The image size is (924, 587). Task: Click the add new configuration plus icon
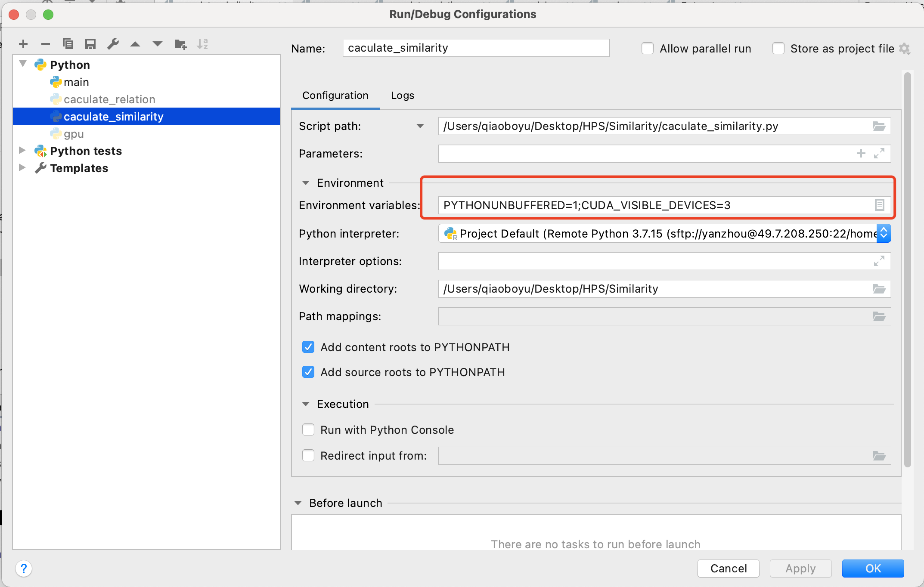pyautogui.click(x=23, y=44)
